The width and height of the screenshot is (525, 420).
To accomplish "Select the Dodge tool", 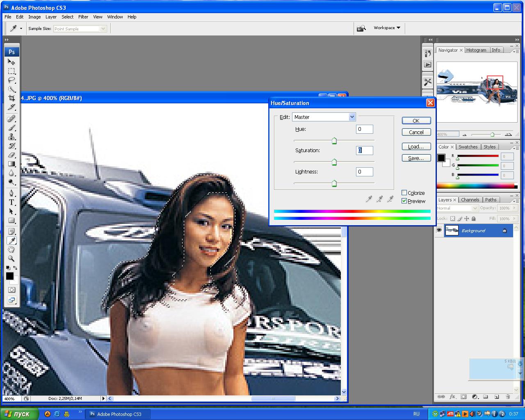I will coord(11,182).
